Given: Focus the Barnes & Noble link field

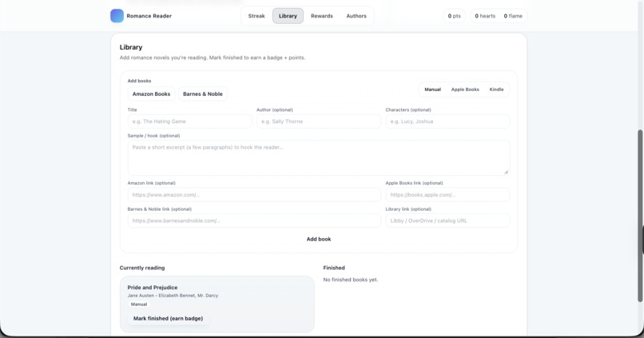Looking at the screenshot, I should [x=254, y=221].
